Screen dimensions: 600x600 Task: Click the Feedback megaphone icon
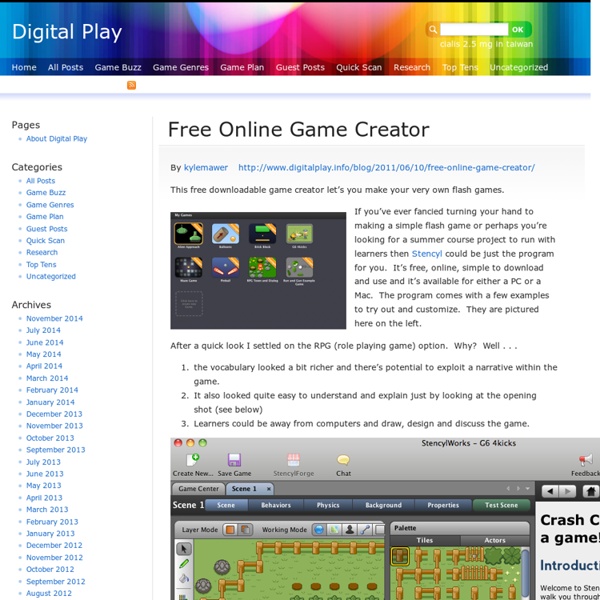click(585, 459)
